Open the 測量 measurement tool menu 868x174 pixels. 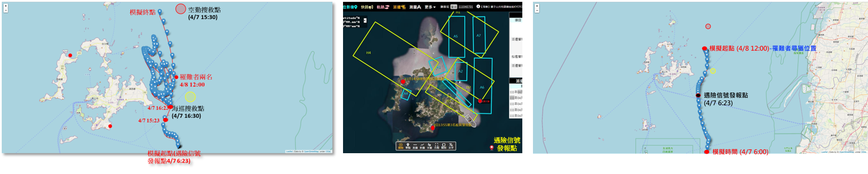pos(415,7)
